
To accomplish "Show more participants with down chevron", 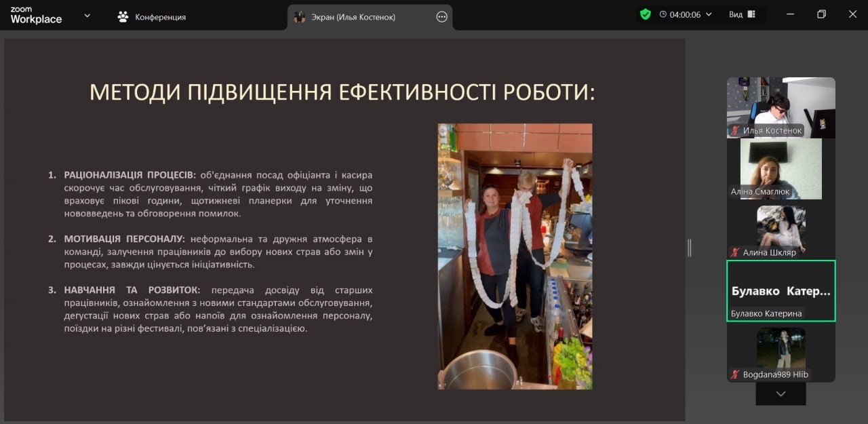I will (781, 393).
